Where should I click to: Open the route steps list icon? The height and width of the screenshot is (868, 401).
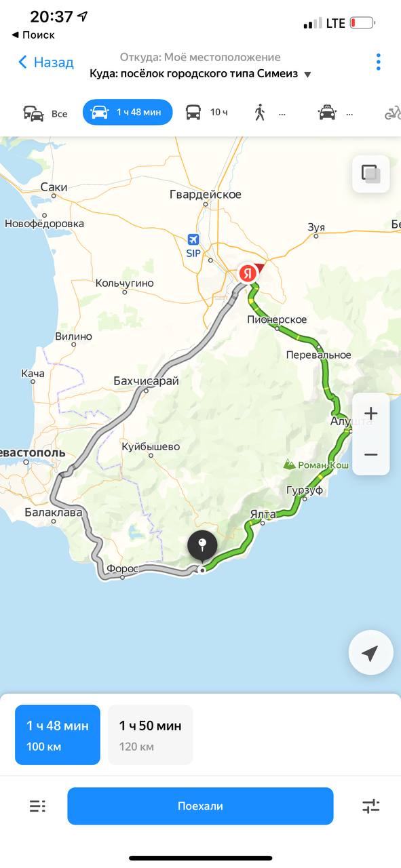(x=37, y=806)
